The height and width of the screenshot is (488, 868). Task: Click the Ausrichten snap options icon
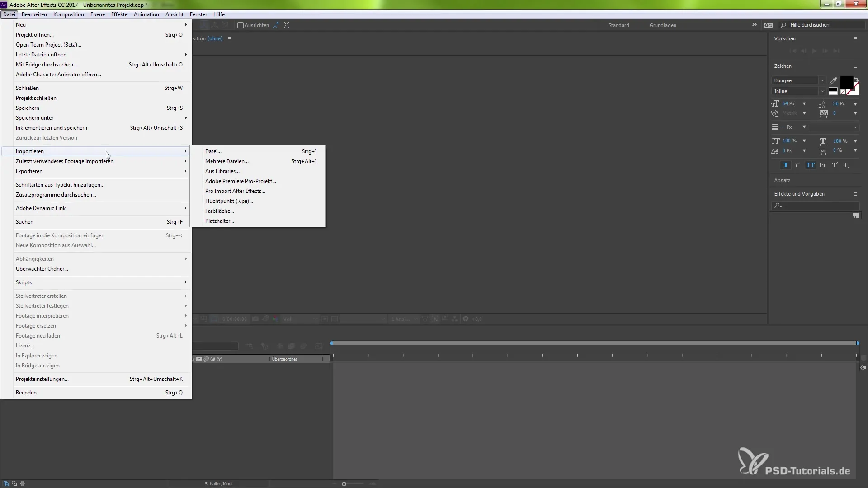pyautogui.click(x=275, y=25)
